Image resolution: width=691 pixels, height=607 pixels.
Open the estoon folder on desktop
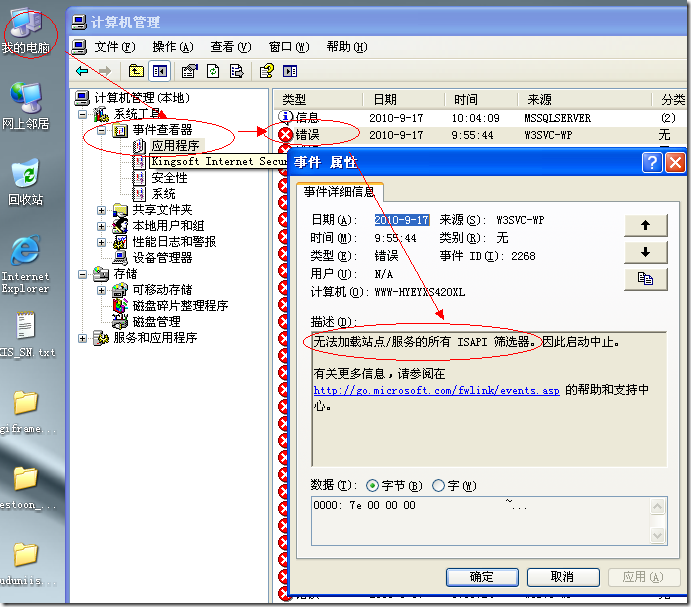pyautogui.click(x=26, y=488)
